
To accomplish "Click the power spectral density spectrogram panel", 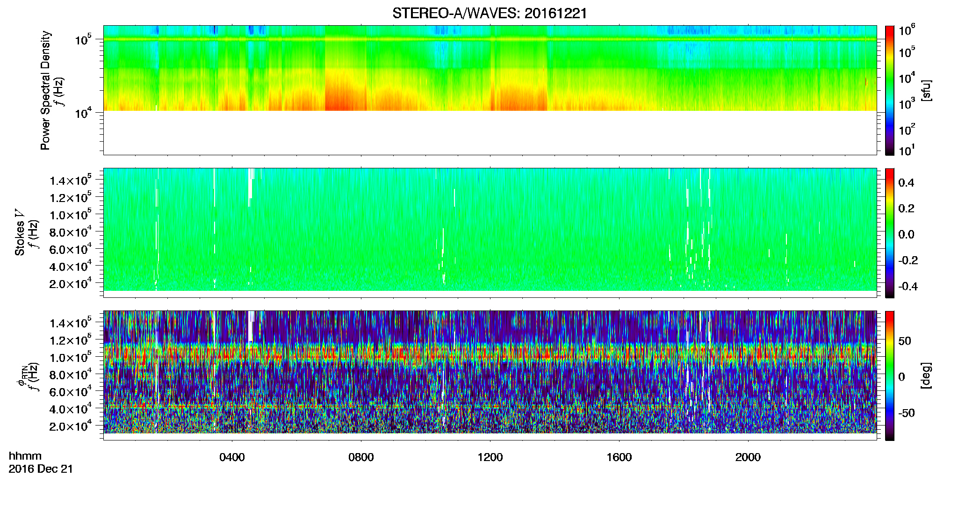I will (490, 90).
